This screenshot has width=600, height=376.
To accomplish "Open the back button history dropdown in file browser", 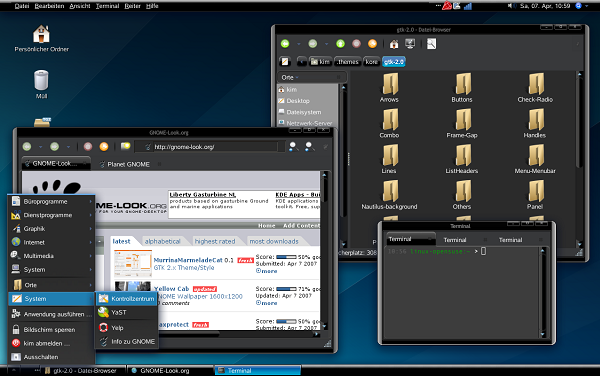I will 298,44.
